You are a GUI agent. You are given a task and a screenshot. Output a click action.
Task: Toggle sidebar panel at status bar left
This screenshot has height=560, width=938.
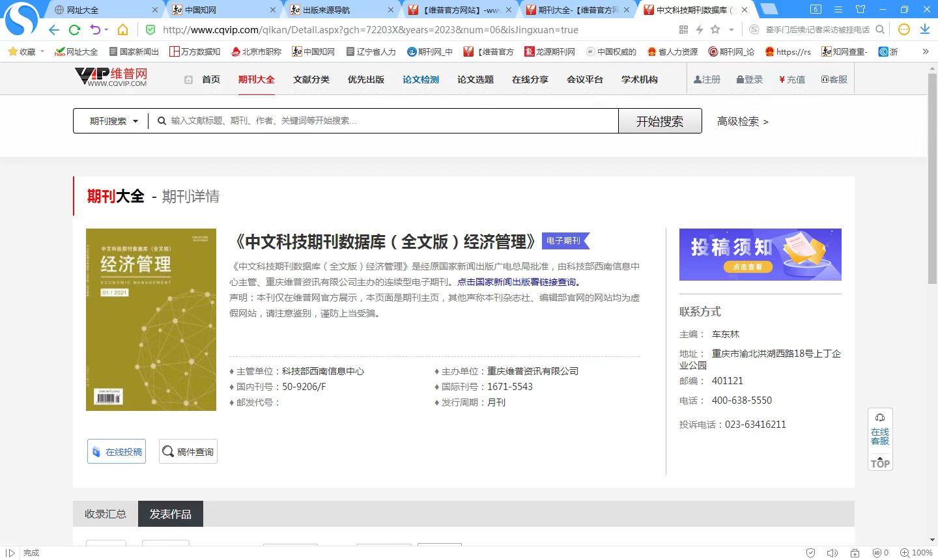coord(10,553)
